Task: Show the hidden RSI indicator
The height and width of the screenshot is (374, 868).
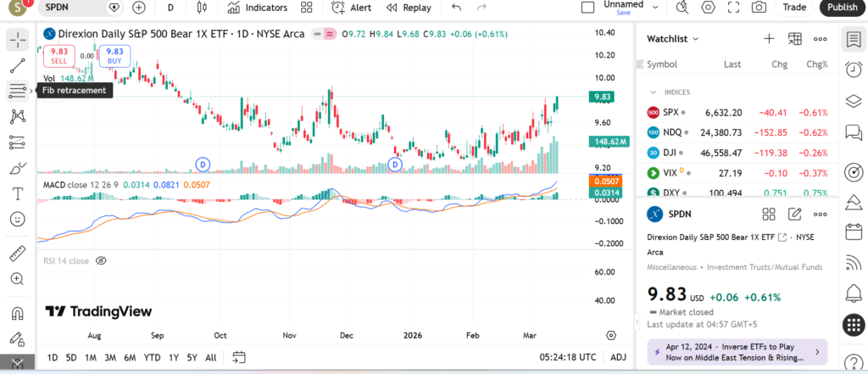Action: (101, 261)
